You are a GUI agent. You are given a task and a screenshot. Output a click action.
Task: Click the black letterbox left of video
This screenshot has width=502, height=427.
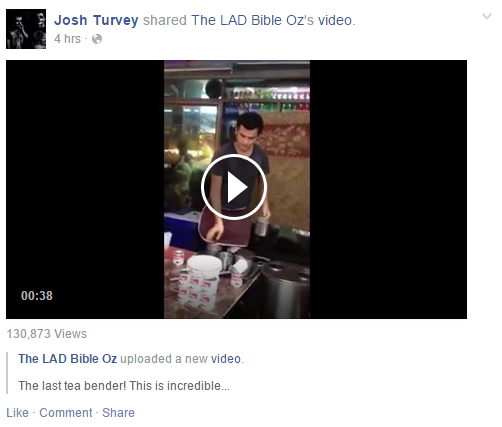(x=85, y=189)
